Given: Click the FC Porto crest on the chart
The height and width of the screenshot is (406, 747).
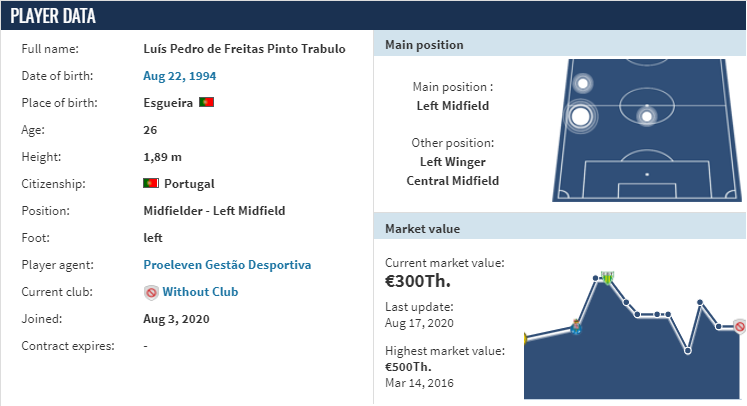Looking at the screenshot, I should pos(576,327).
